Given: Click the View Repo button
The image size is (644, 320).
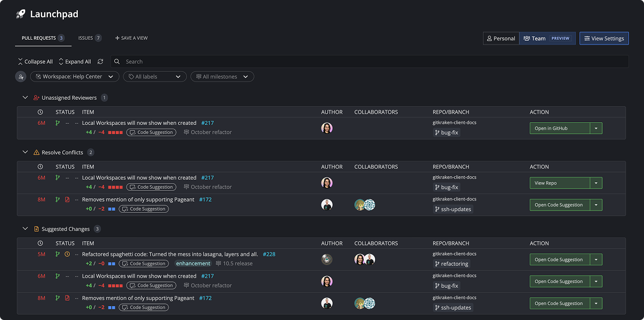Looking at the screenshot, I should tap(560, 183).
